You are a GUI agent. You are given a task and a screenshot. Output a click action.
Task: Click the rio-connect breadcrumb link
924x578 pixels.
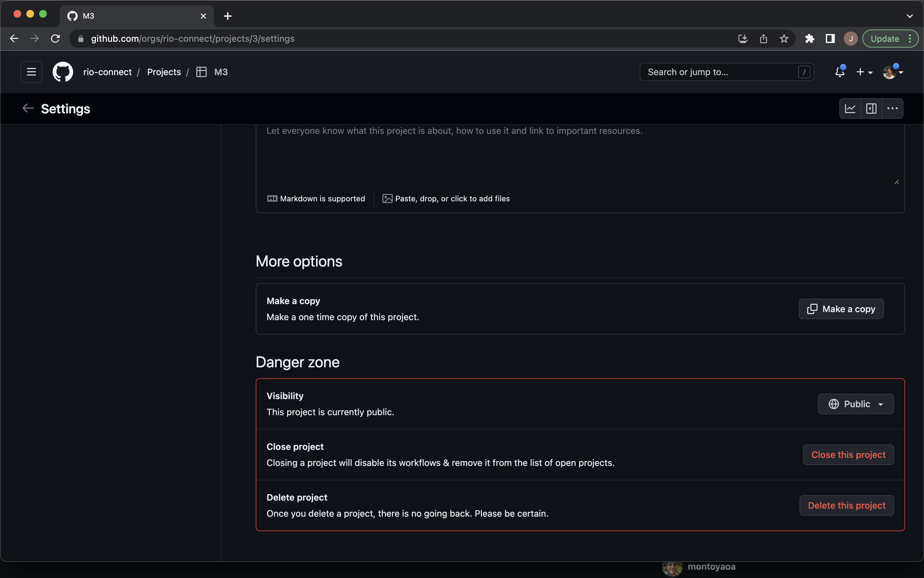107,72
